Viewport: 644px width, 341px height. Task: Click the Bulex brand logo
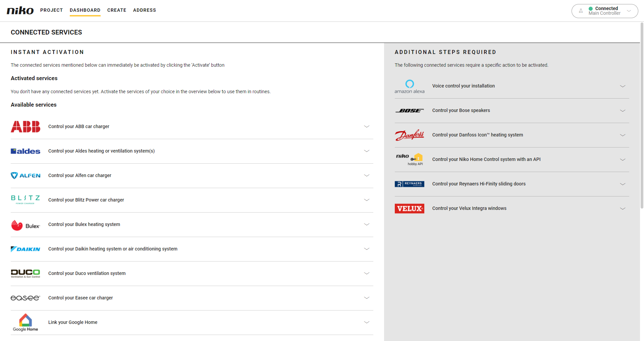25,225
